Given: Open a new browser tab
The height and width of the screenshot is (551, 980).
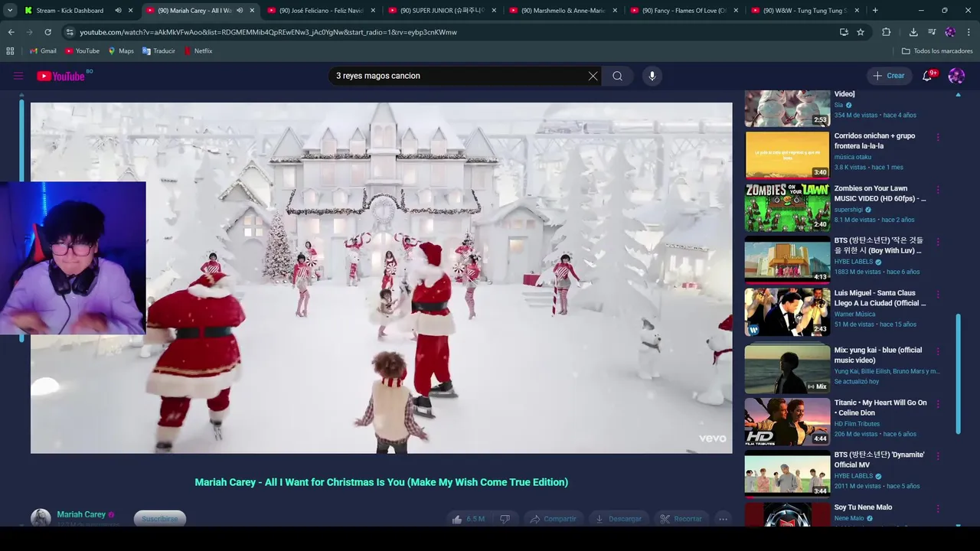Looking at the screenshot, I should pos(875,11).
